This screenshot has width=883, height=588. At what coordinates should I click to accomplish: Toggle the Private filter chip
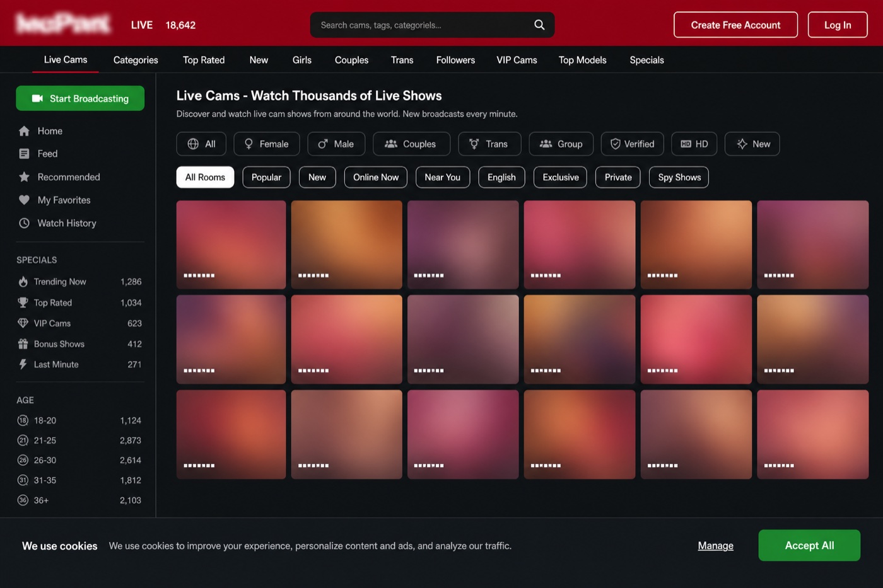pyautogui.click(x=618, y=177)
